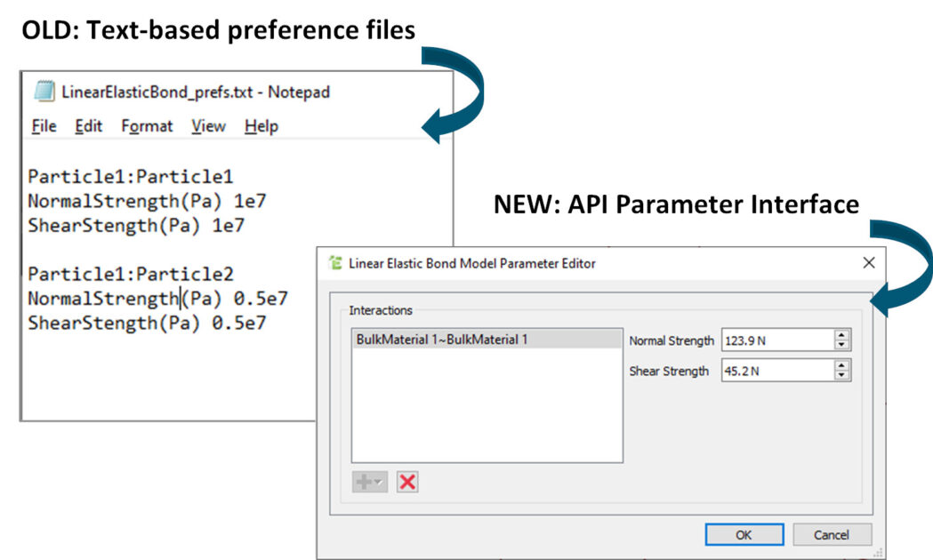Open the View menu in Notepad

[208, 126]
